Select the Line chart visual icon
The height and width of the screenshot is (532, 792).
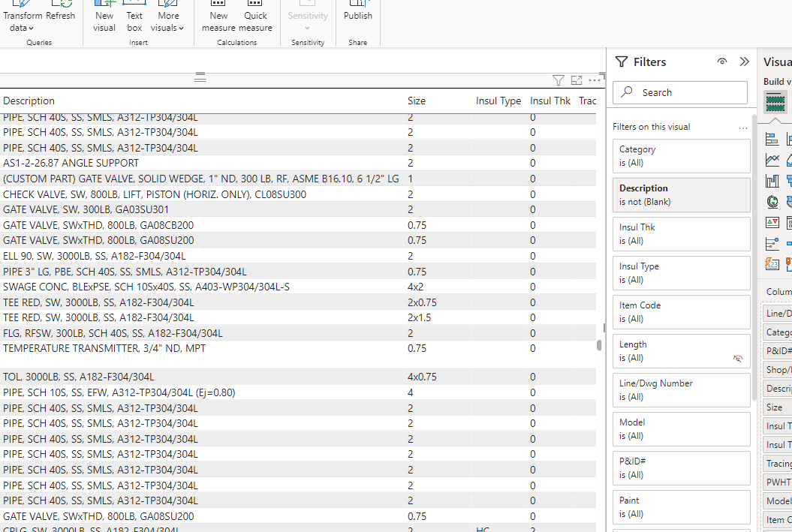(x=772, y=159)
